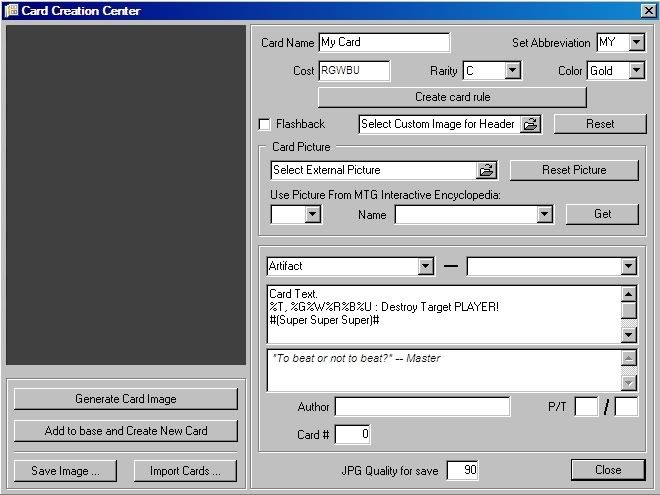Click the Import Cards button
This screenshot has height=495, width=660.
tap(185, 471)
